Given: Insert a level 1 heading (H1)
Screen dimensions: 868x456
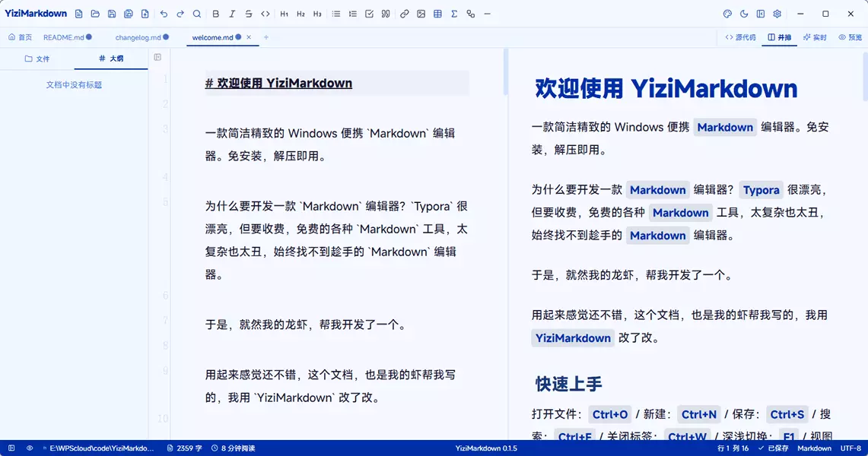Looking at the screenshot, I should pos(284,14).
